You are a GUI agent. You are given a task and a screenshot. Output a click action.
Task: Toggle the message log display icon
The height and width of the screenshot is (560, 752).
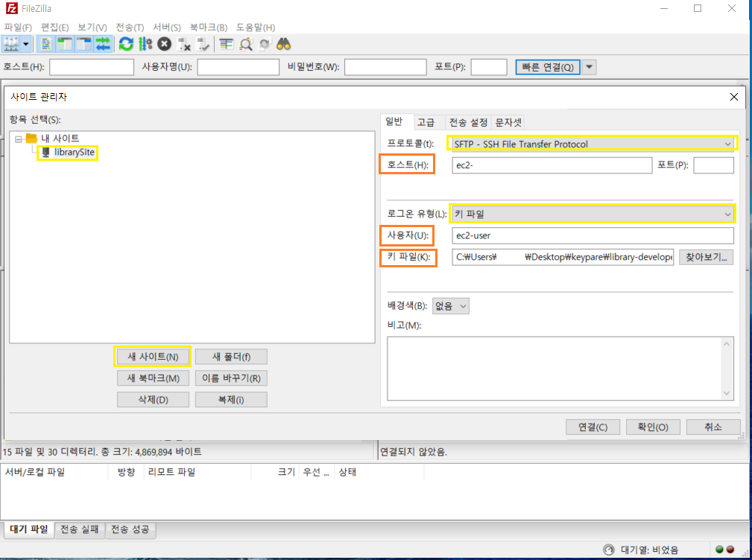[x=46, y=45]
